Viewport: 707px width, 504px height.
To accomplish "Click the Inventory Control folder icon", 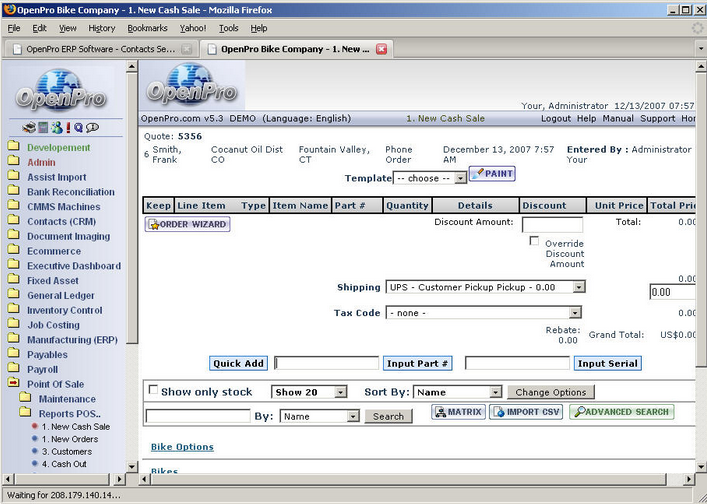I will click(14, 309).
